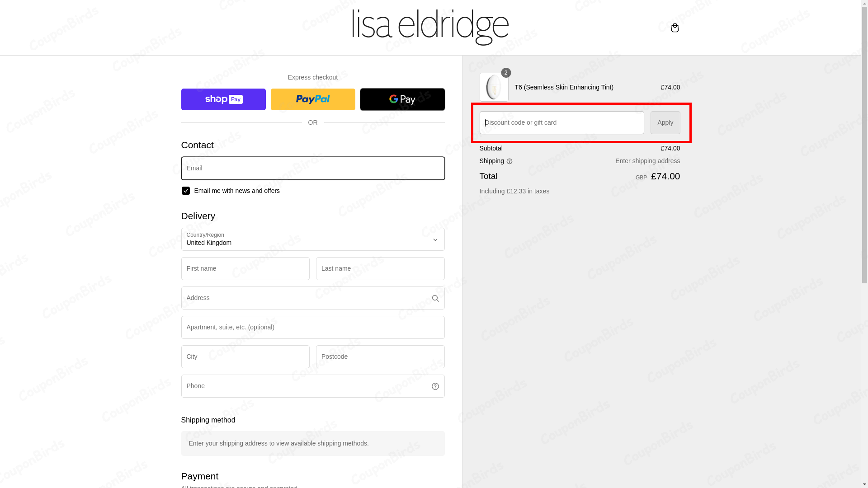Click the Shipping info tooltip icon
Screen dimensions: 868x488
509,161
